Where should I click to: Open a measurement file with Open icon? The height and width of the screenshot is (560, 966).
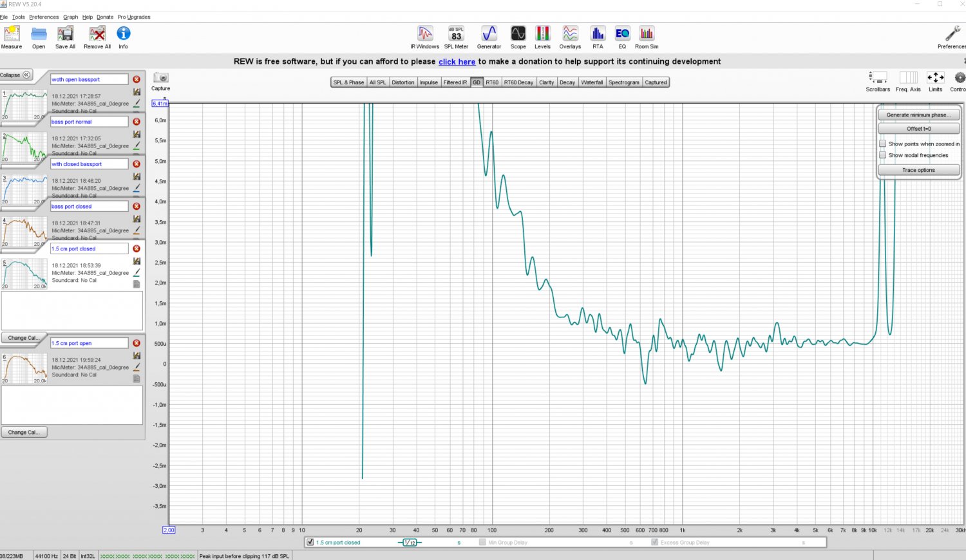tap(39, 37)
